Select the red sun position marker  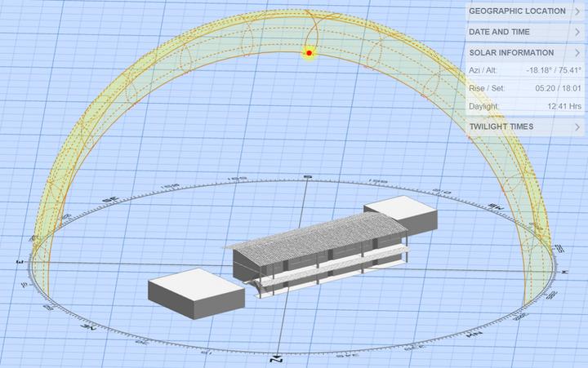(x=309, y=53)
